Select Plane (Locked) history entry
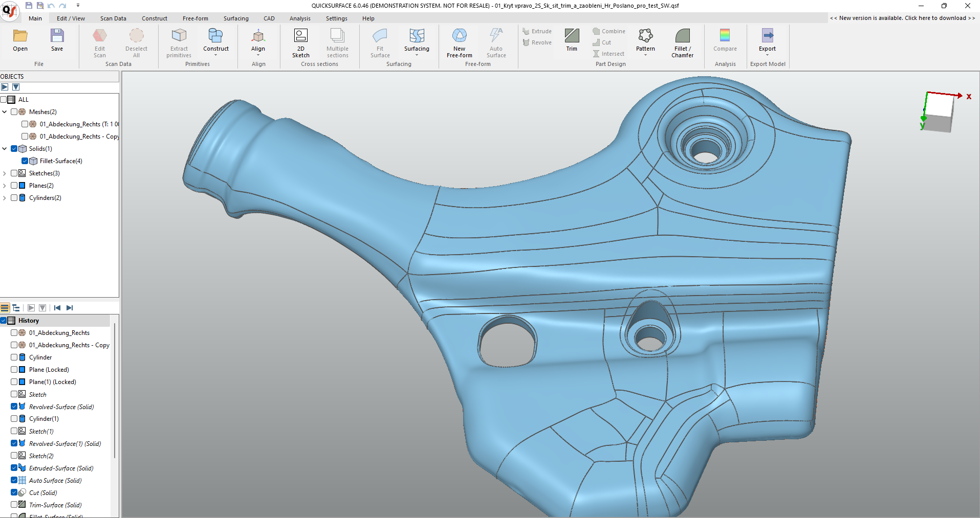Screen dimensions: 980x518 [49, 370]
